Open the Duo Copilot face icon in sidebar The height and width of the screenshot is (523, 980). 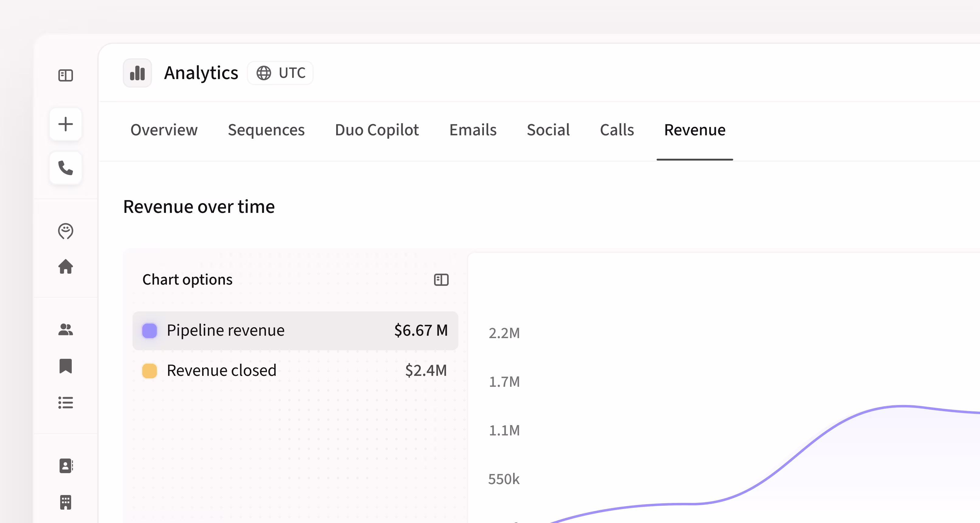[65, 231]
